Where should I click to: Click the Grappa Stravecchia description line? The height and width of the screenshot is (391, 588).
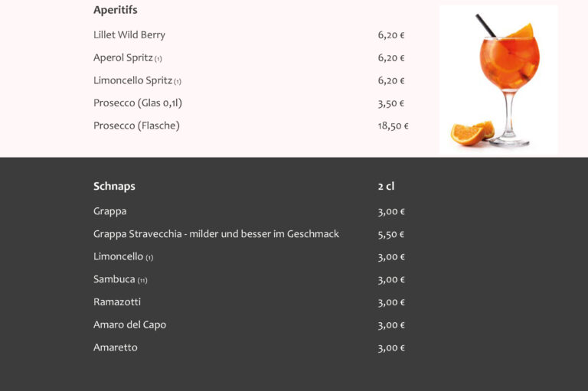pos(216,234)
